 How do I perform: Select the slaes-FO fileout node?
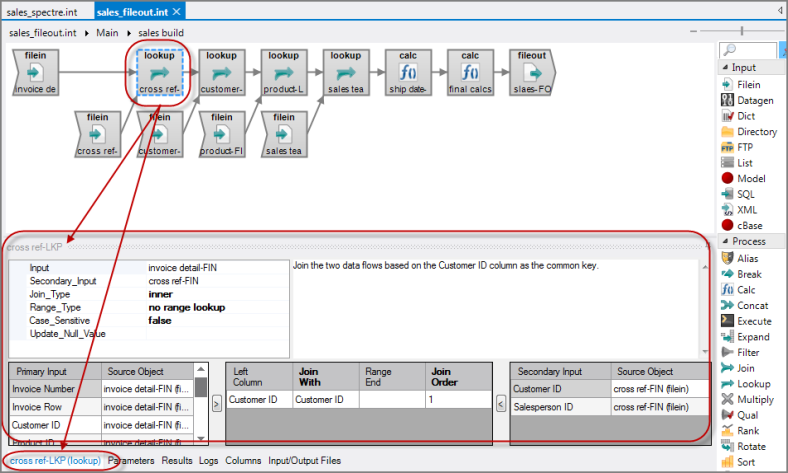(532, 72)
